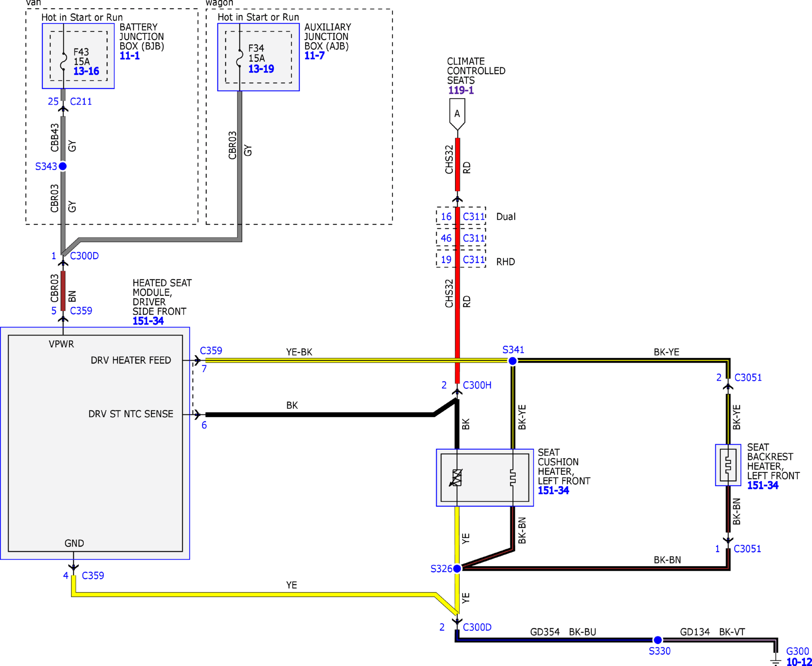Viewport: 812px width, 666px height.
Task: Open the 151-34 link under Seat Cushion Heater
Action: [553, 491]
